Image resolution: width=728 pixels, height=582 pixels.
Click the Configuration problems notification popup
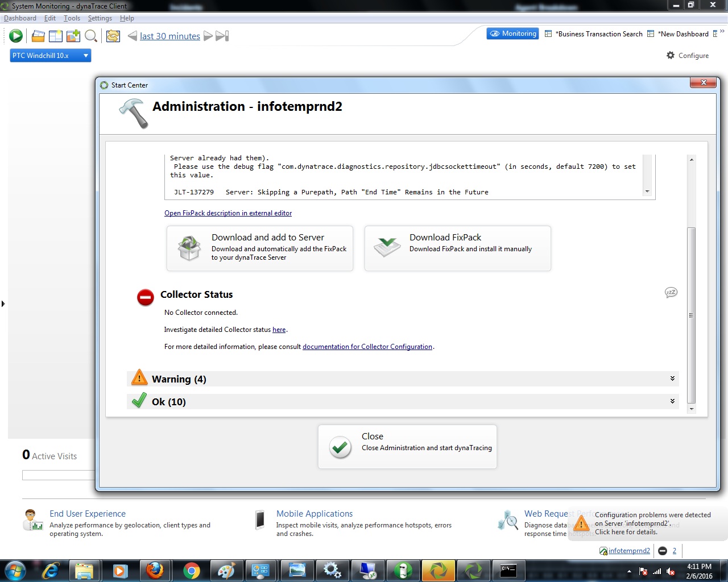[647, 523]
